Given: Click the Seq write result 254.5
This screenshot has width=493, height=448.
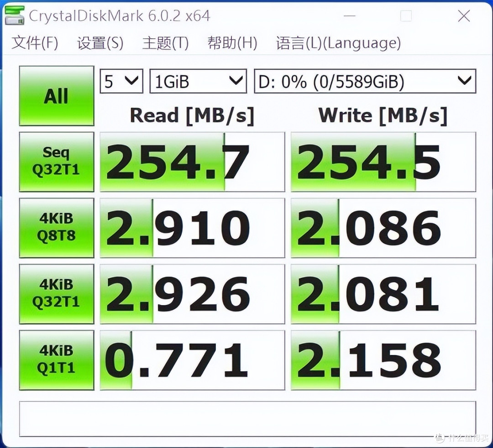Looking at the screenshot, I should point(383,162).
